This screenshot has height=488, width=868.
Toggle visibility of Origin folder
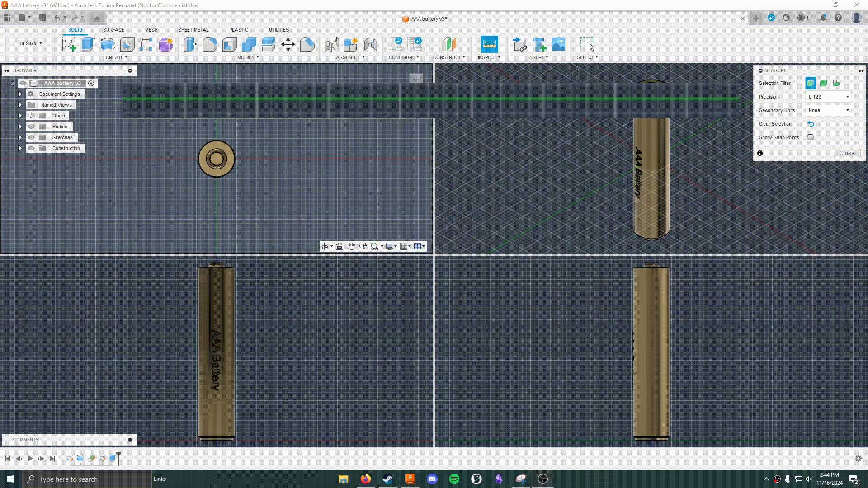point(31,116)
